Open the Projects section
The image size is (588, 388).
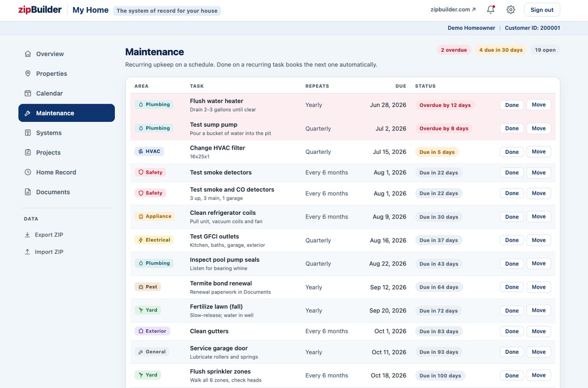66,152
